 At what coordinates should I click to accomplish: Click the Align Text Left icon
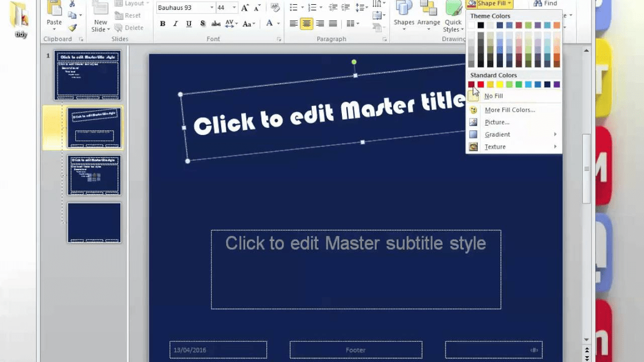pos(294,24)
